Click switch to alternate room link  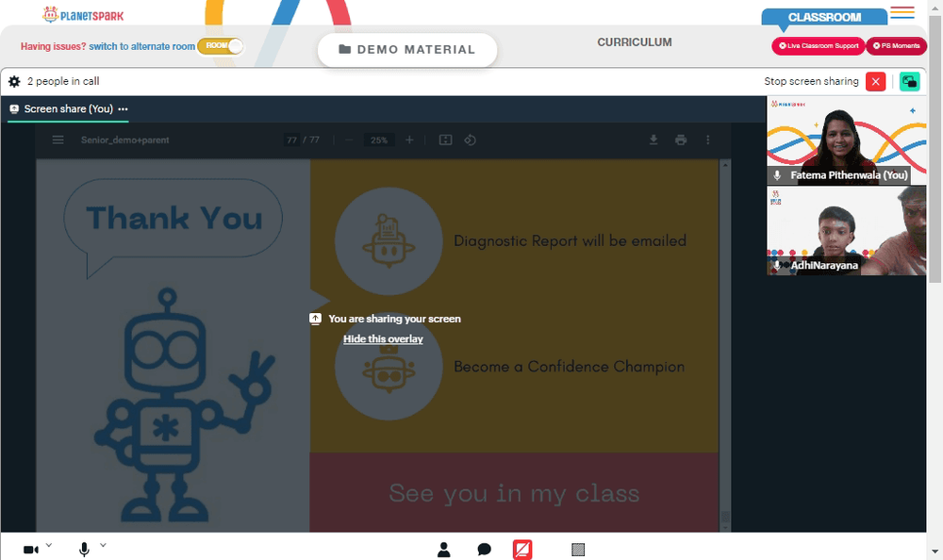coord(142,46)
